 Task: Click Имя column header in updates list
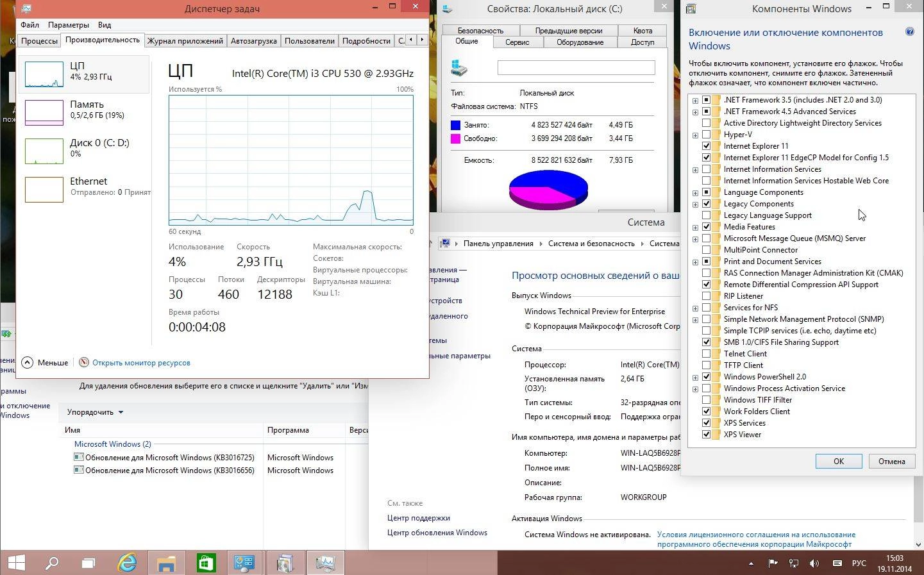(72, 430)
